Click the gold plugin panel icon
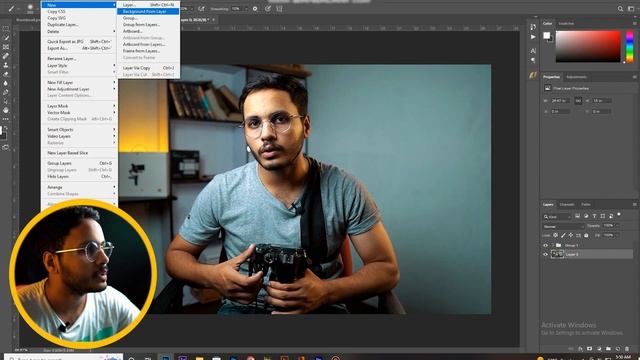Viewport: 640px width, 360px height. point(533,75)
